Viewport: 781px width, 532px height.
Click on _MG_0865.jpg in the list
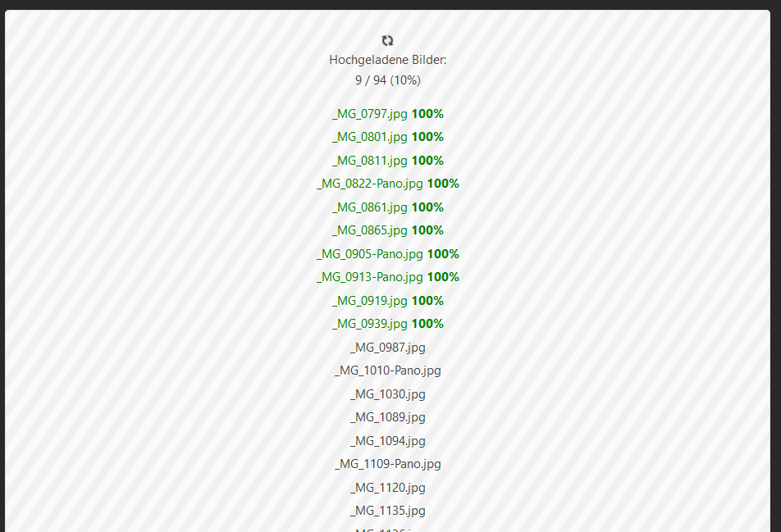tap(370, 230)
